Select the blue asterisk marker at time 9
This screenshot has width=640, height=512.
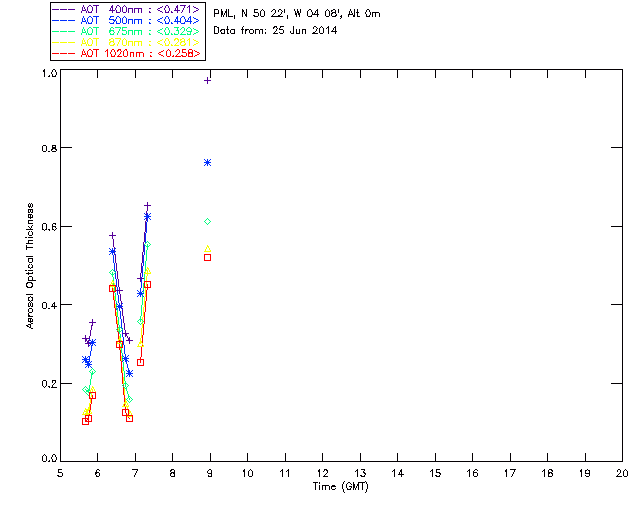tap(208, 162)
